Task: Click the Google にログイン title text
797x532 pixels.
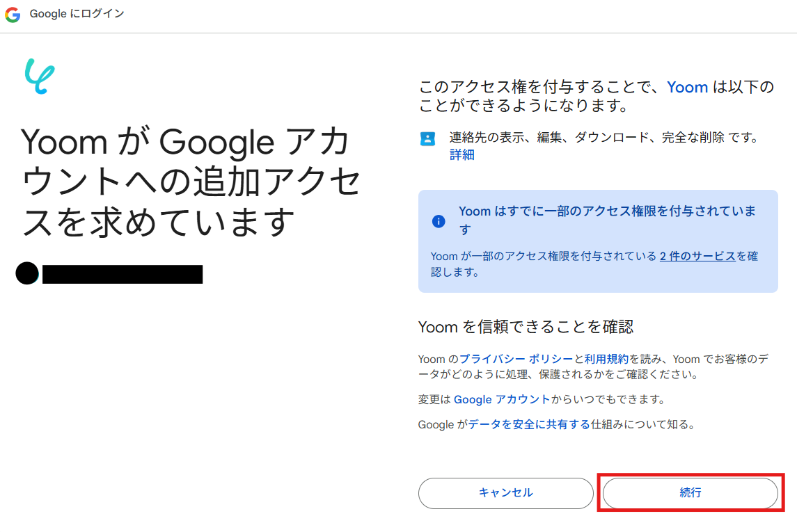Action: click(77, 15)
